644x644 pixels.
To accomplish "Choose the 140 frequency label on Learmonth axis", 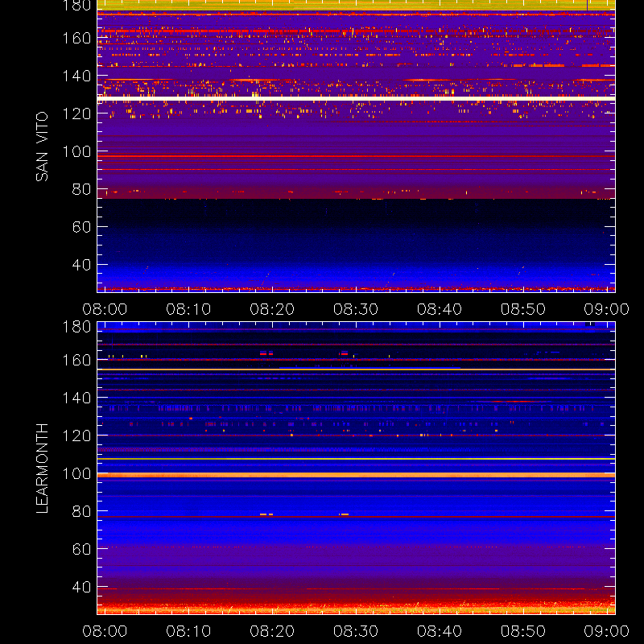I will click(x=76, y=398).
